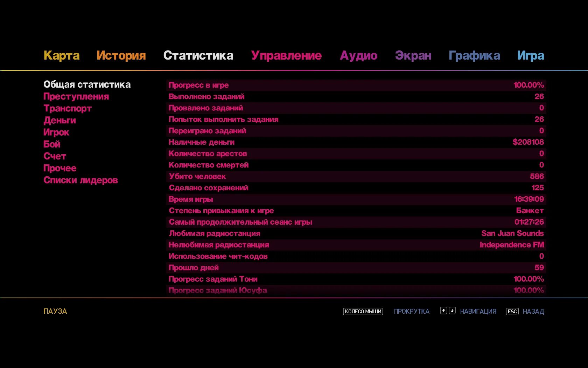Open the Карта tab
Screen dimensions: 588x368
click(x=62, y=55)
